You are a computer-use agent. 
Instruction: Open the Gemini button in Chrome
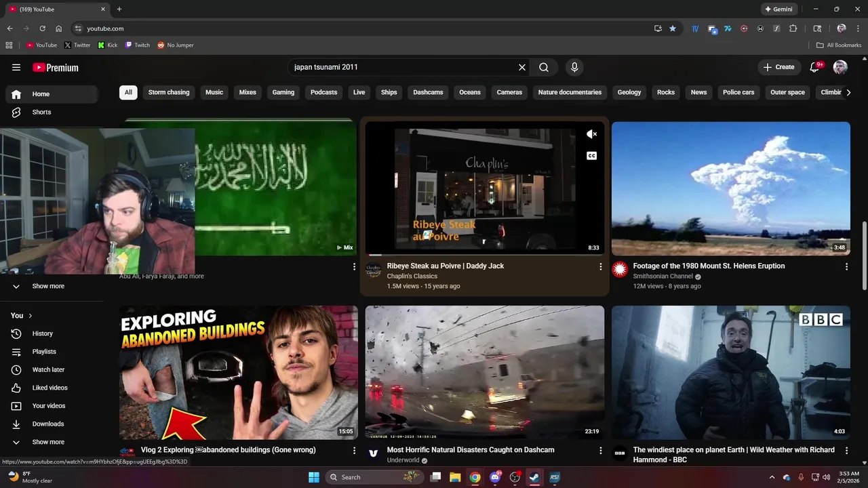point(778,9)
